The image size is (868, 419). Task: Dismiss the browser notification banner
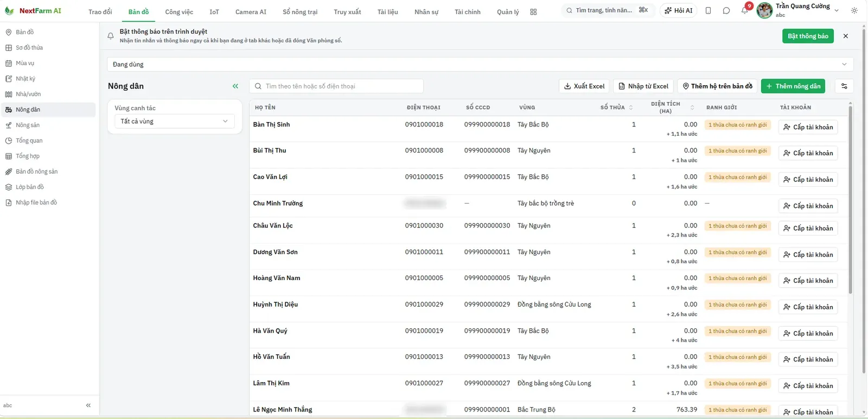846,36
